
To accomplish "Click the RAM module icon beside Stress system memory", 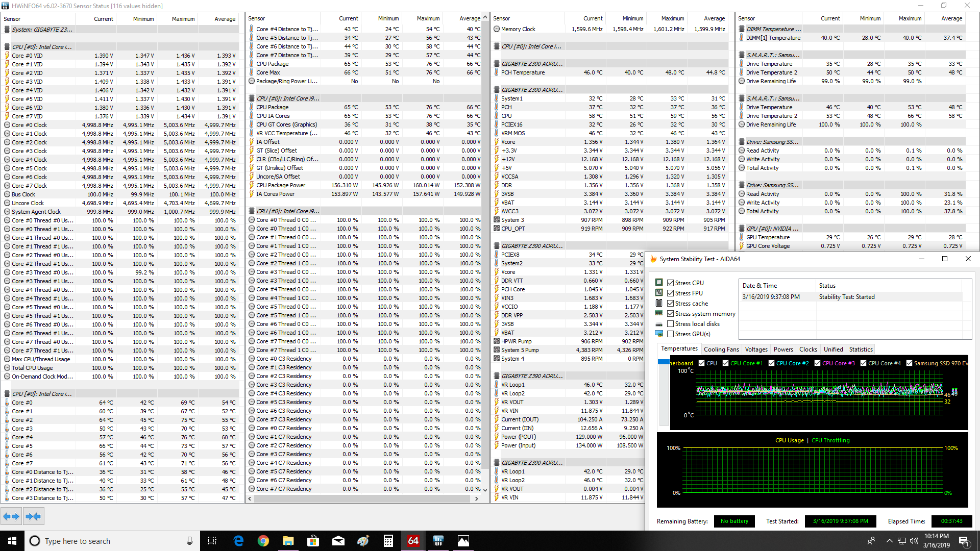I will (x=659, y=313).
